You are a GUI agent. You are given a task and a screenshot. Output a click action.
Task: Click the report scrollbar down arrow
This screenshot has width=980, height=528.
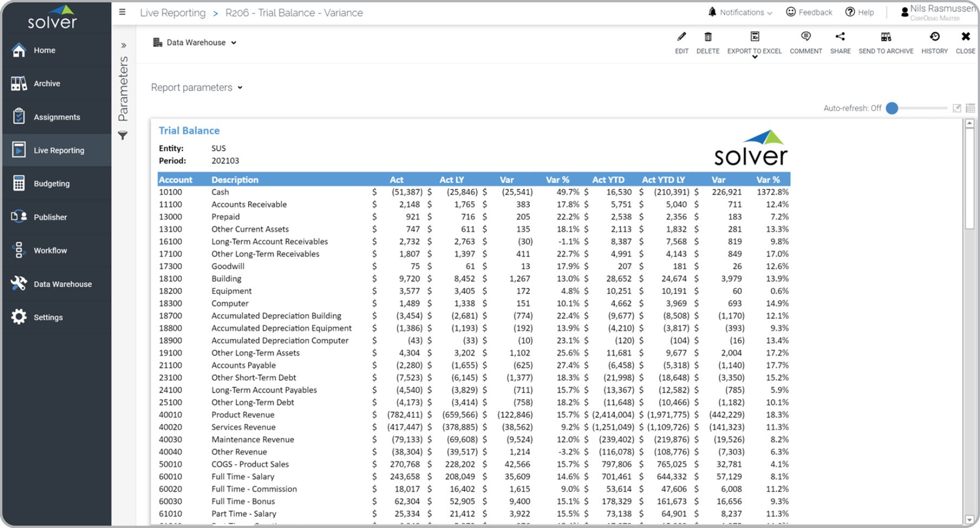969,519
